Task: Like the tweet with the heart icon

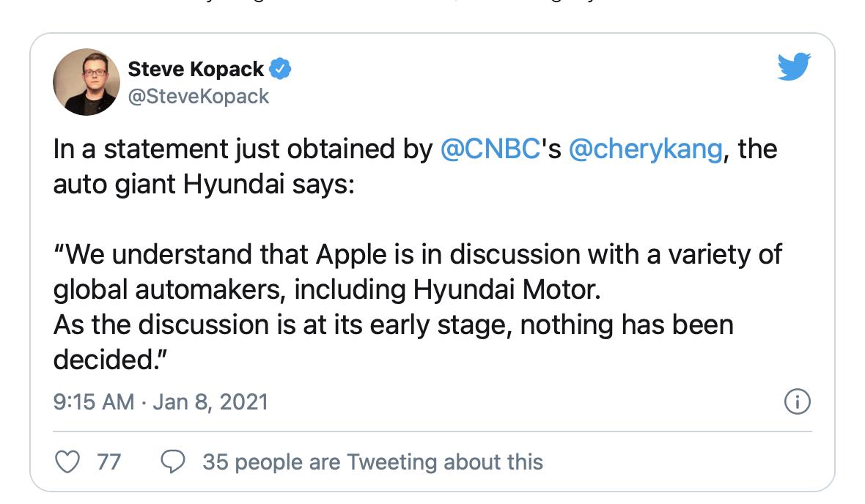Action: (x=67, y=462)
